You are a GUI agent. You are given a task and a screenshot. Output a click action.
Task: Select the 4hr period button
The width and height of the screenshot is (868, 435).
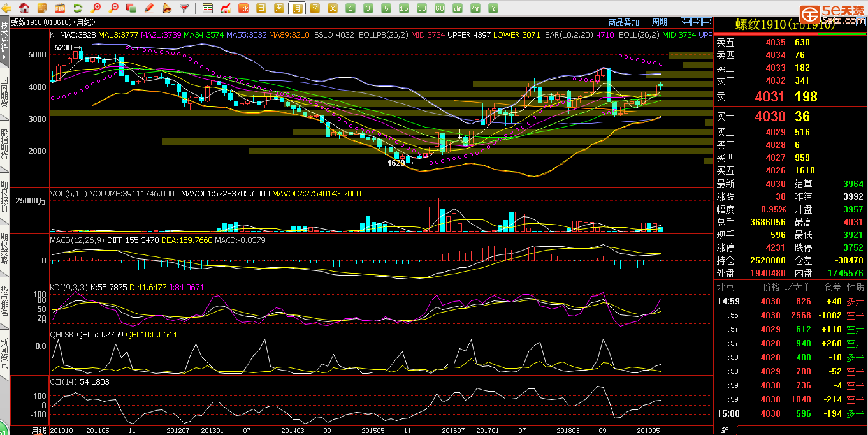tap(475, 8)
